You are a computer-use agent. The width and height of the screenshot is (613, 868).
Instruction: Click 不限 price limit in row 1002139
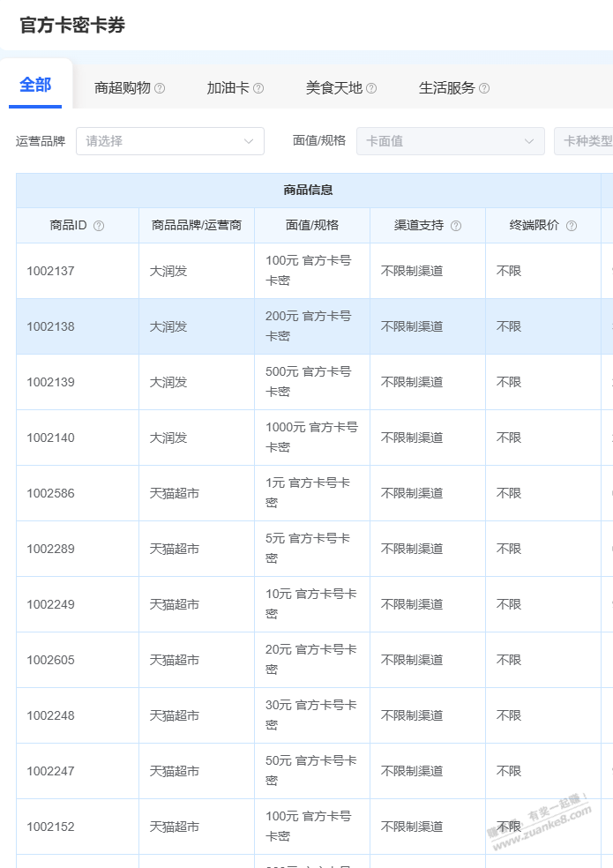[x=509, y=383]
